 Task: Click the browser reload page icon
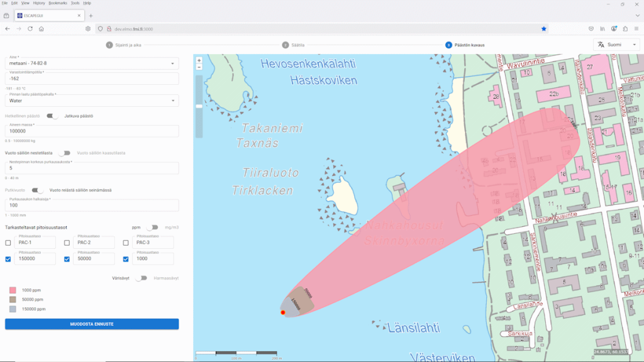(x=30, y=28)
